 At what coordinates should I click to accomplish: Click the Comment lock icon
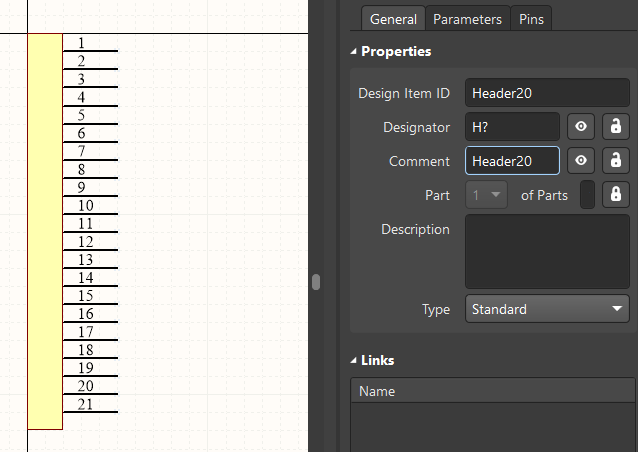[616, 160]
